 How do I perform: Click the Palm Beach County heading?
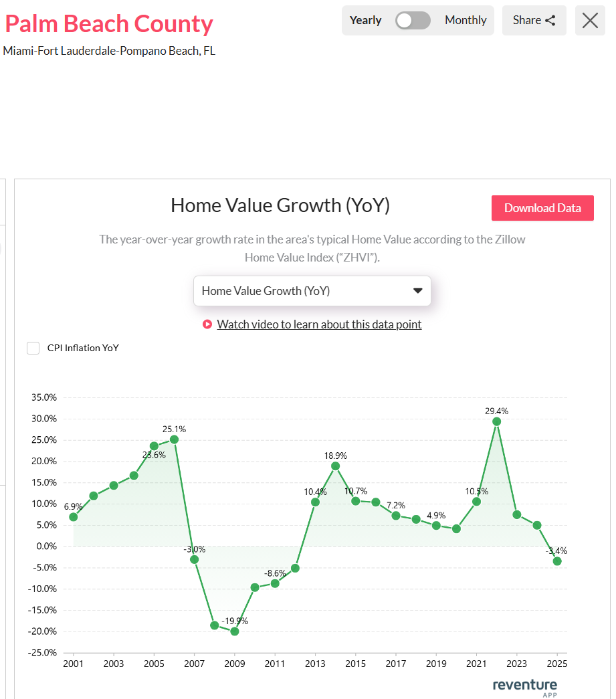(x=109, y=23)
